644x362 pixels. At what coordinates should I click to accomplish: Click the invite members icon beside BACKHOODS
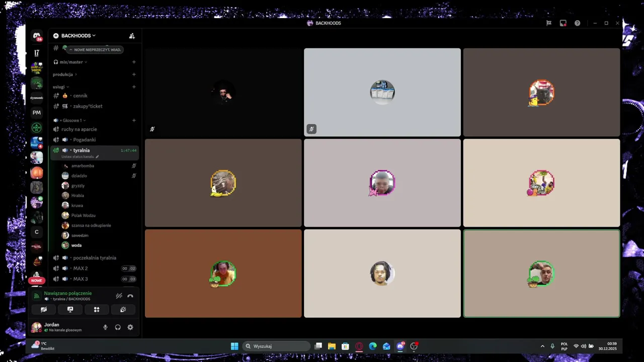coord(132,36)
